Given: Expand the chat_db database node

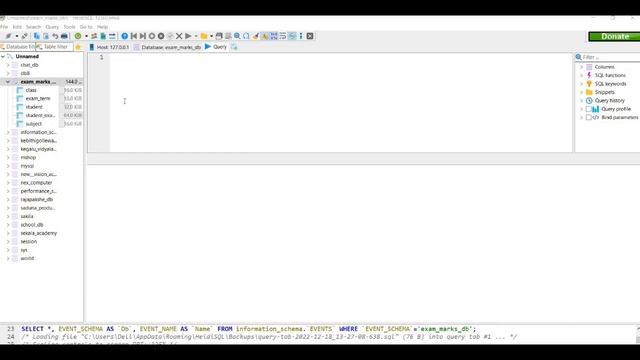Looking at the screenshot, I should [x=8, y=65].
